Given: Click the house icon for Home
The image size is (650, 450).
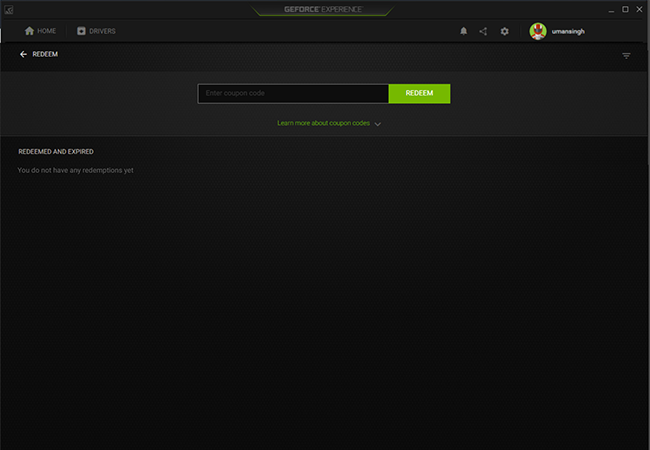Looking at the screenshot, I should coord(29,31).
